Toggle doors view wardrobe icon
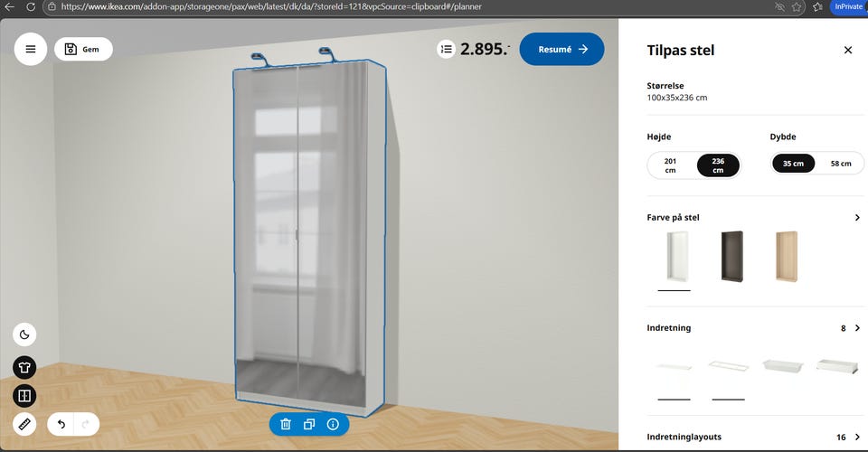 point(24,396)
